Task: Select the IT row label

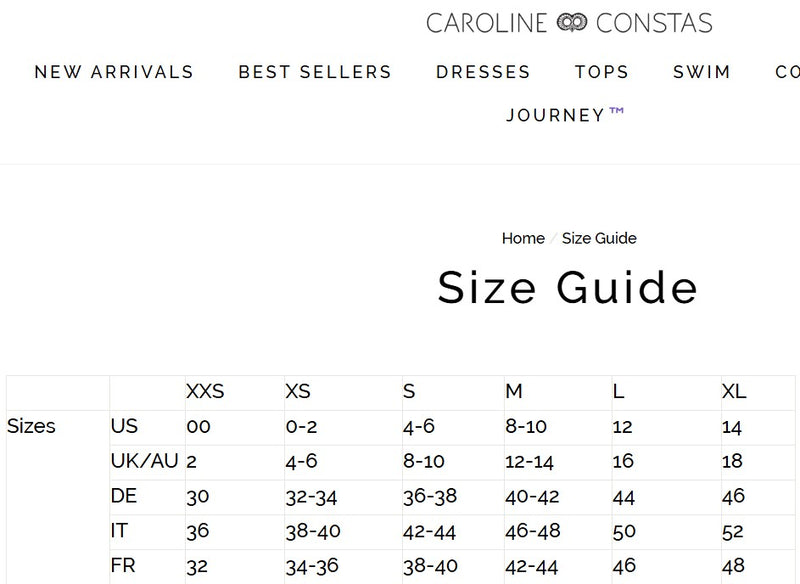Action: pos(120,531)
